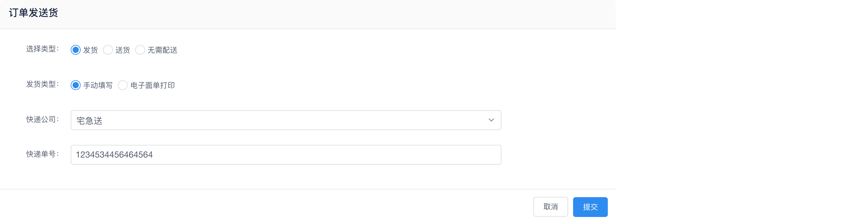Click the 电子面单打印 option label text
This screenshot has width=868, height=221.
[x=152, y=85]
